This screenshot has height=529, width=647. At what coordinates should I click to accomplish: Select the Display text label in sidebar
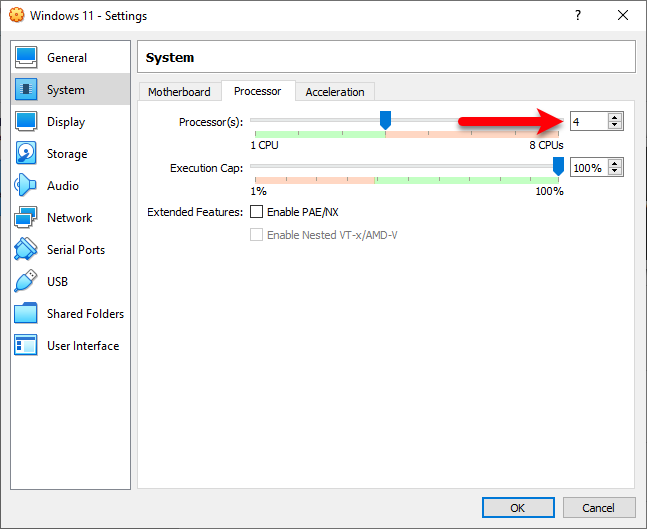[x=66, y=122]
